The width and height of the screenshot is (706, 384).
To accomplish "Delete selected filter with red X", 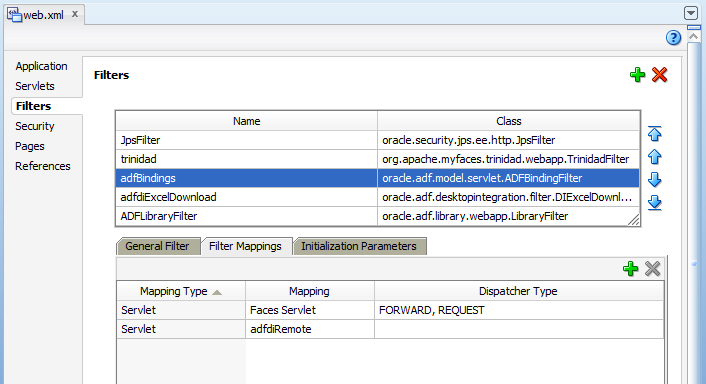I will (x=659, y=75).
